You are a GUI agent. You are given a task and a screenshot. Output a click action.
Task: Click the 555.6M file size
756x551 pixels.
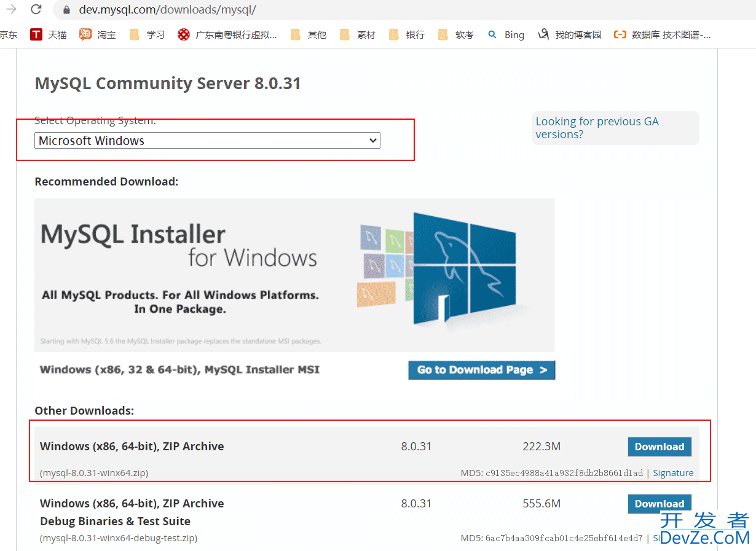(x=541, y=504)
